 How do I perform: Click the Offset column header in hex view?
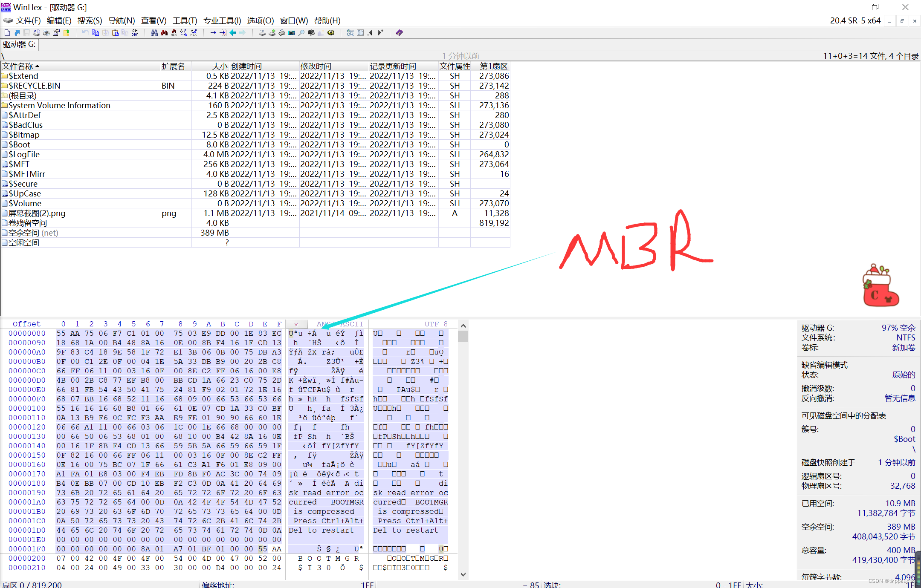click(x=26, y=324)
